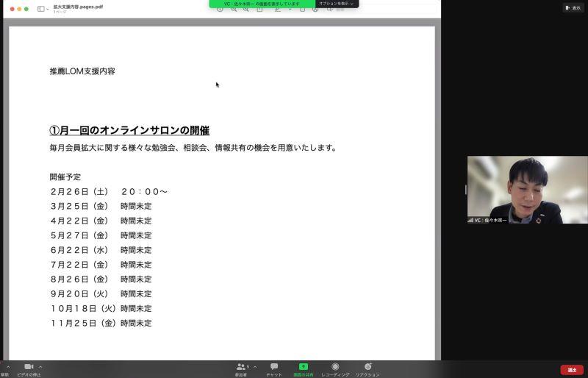
Task: Click the info icon in PDF toolbar
Action: (220, 10)
